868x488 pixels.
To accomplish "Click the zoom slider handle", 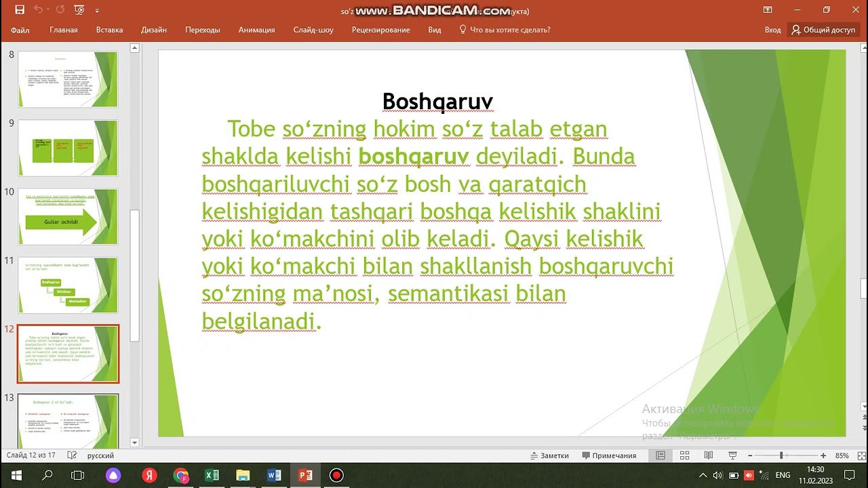I will (x=781, y=455).
